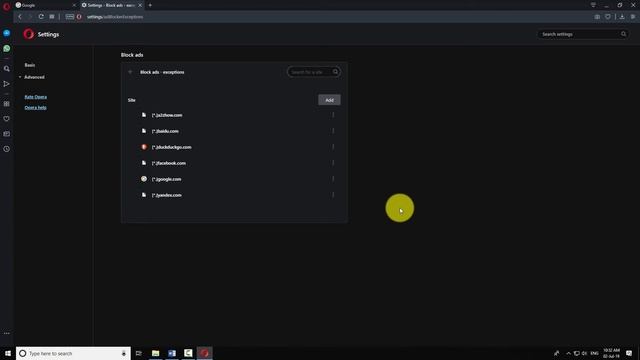Close the Google tab
The image size is (640, 360).
pos(74,5)
